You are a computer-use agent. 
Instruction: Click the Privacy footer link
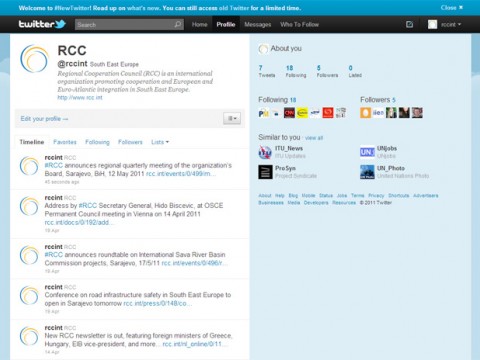(376, 196)
